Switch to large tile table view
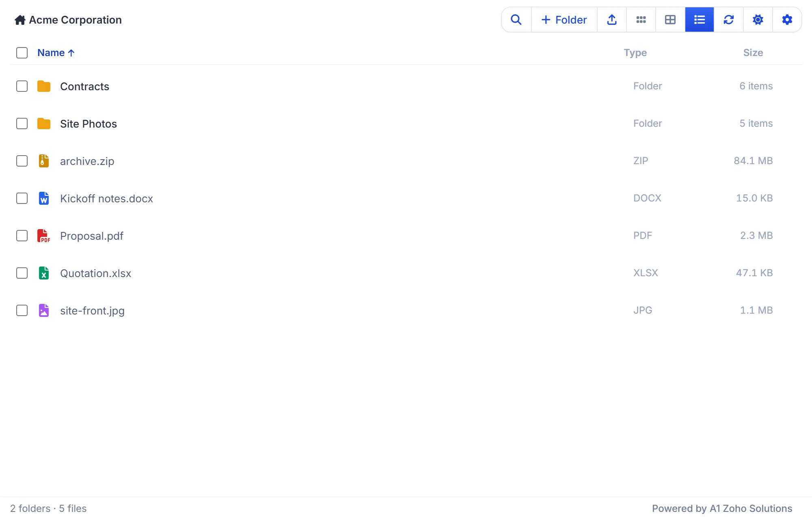The image size is (812, 520). (670, 19)
